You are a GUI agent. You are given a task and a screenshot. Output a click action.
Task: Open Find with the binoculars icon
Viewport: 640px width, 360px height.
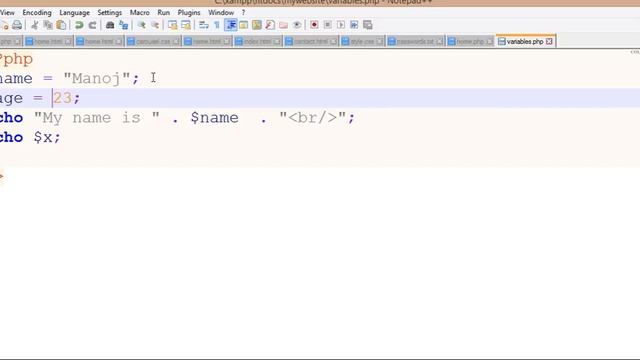pos(110,25)
